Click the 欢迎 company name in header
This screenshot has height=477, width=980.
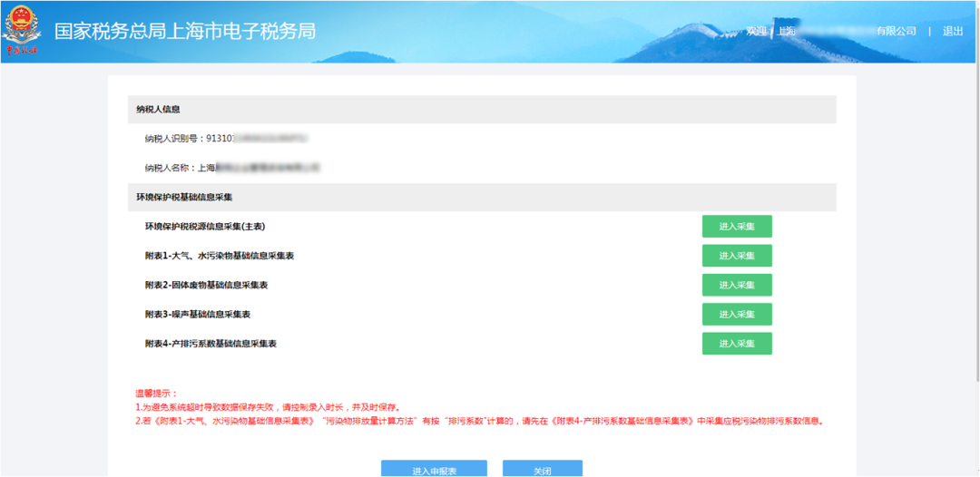point(830,31)
